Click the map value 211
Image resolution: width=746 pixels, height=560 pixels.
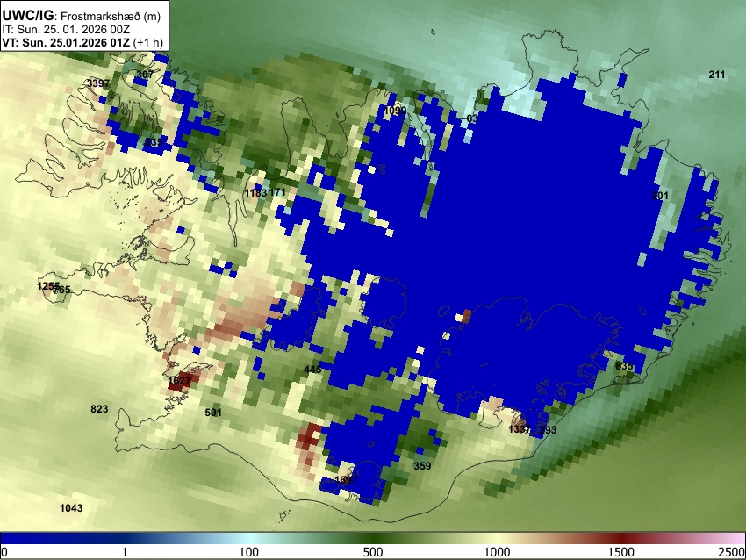point(717,75)
